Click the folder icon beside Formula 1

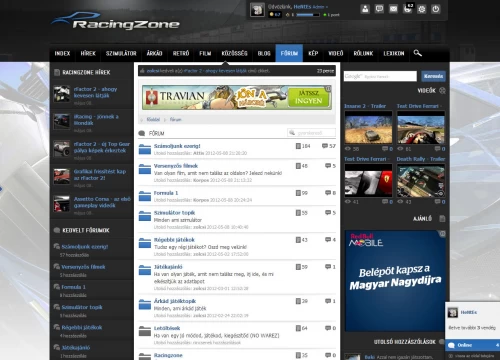(145, 196)
